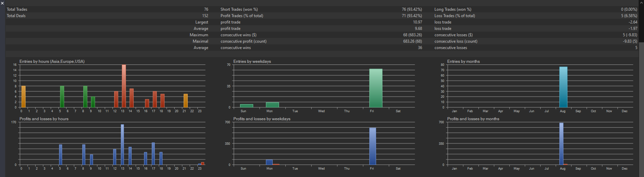Screen dimensions: 644x177
Task: Click the 'Total Trades' label
Action: coord(17,9)
